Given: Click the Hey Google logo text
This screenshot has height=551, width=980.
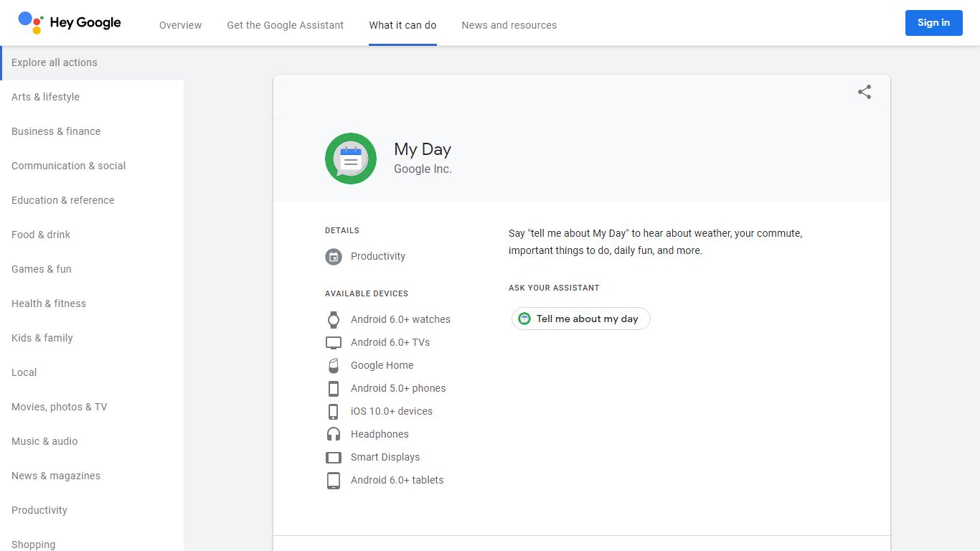Looking at the screenshot, I should coord(85,23).
